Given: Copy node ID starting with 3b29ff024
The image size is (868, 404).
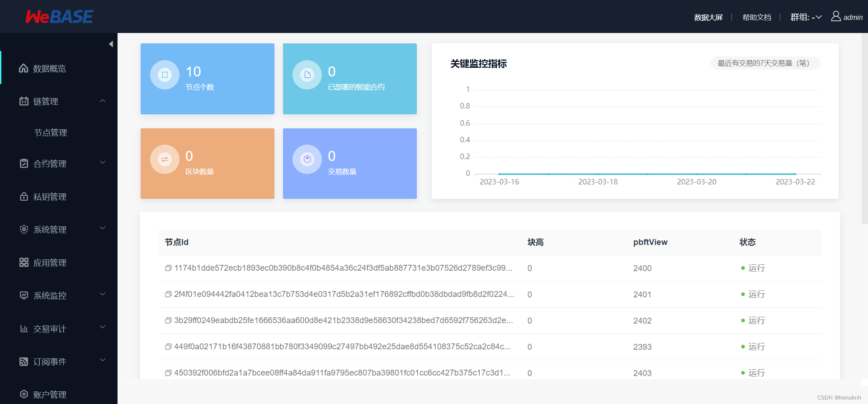Looking at the screenshot, I should coord(168,320).
